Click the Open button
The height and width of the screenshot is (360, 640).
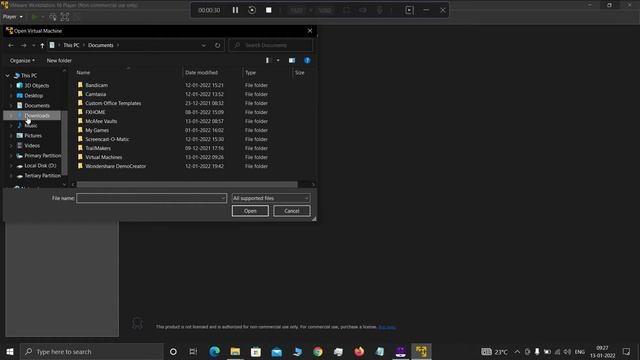[x=250, y=211]
